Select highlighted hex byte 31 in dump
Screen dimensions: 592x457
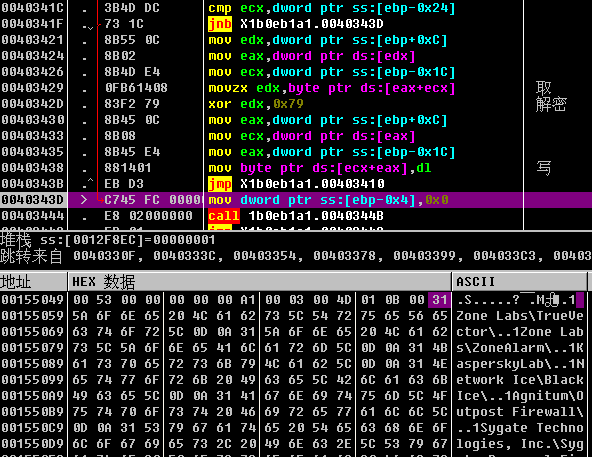[439, 300]
